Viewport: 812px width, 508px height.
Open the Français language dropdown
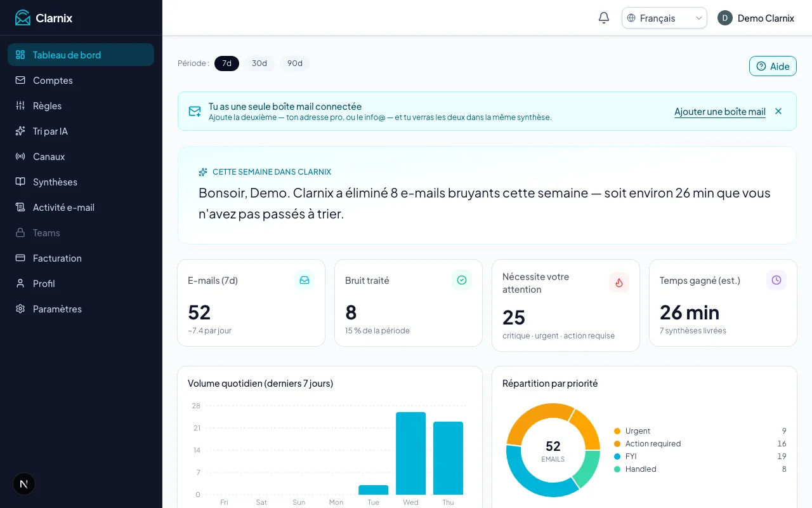click(x=664, y=18)
